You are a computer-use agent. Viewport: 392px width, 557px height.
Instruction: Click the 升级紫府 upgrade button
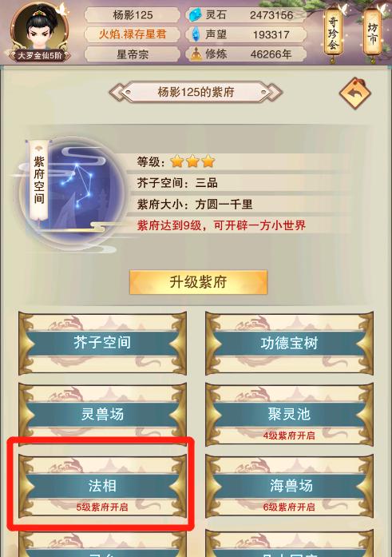click(x=198, y=282)
